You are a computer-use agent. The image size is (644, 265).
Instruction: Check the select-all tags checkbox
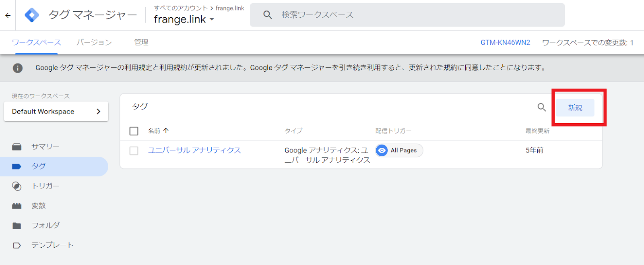coord(134,131)
